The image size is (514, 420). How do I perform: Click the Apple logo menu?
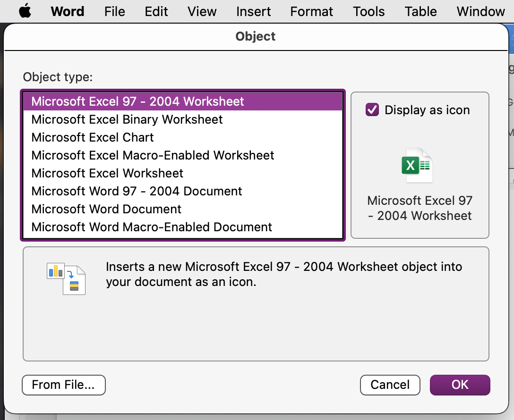(x=25, y=11)
